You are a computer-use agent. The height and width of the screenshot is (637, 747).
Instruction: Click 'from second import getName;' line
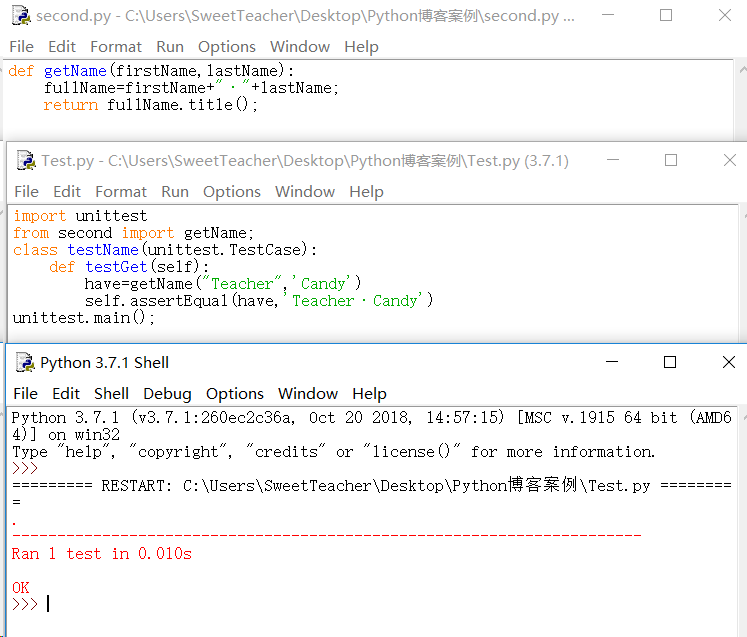[133, 233]
